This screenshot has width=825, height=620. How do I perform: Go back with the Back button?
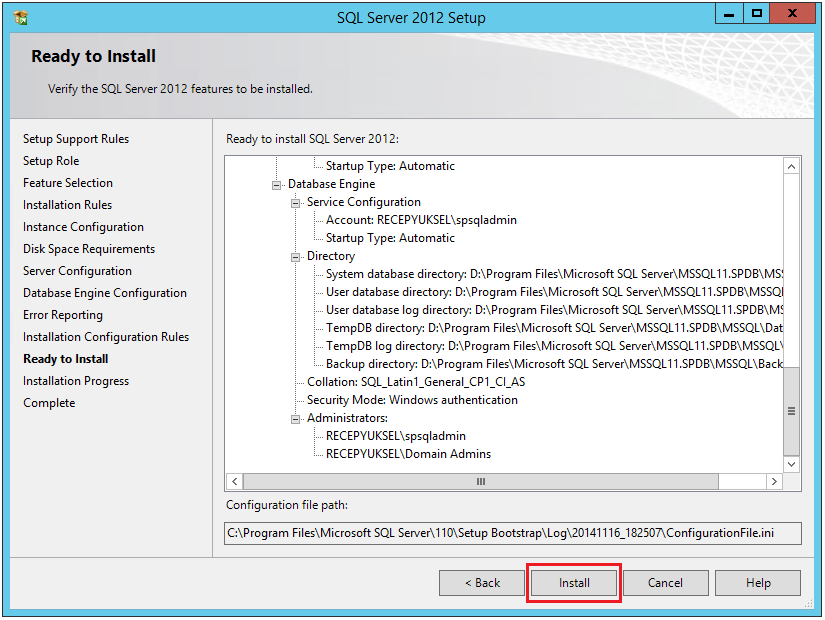482,583
